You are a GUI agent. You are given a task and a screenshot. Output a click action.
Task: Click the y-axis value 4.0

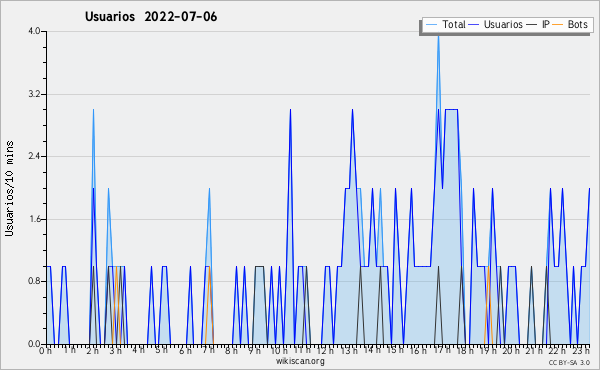click(x=34, y=31)
